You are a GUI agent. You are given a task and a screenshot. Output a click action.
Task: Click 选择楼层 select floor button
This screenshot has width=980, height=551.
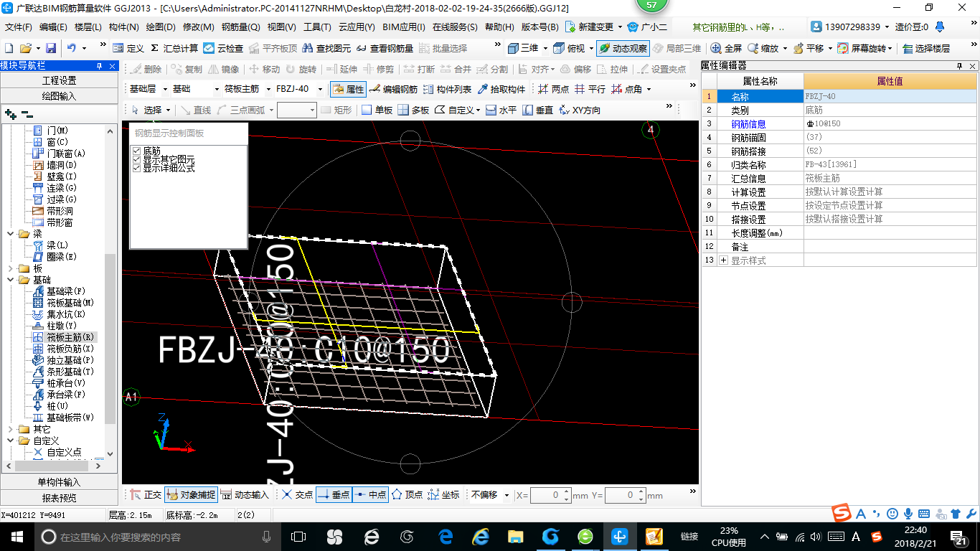[x=925, y=48]
